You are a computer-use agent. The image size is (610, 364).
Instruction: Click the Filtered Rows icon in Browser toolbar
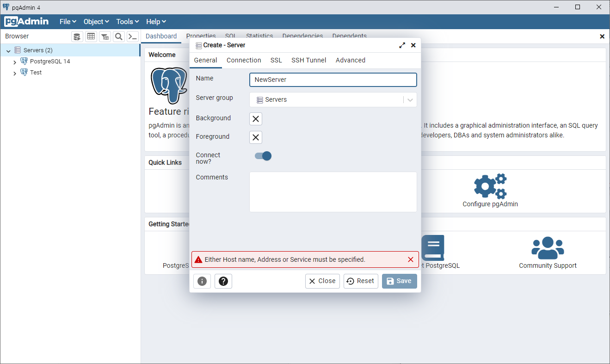(105, 37)
